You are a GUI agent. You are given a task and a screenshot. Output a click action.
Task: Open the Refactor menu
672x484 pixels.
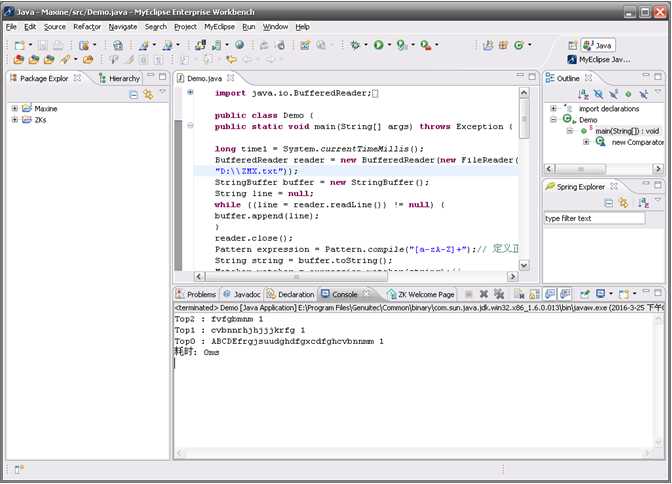(x=87, y=27)
